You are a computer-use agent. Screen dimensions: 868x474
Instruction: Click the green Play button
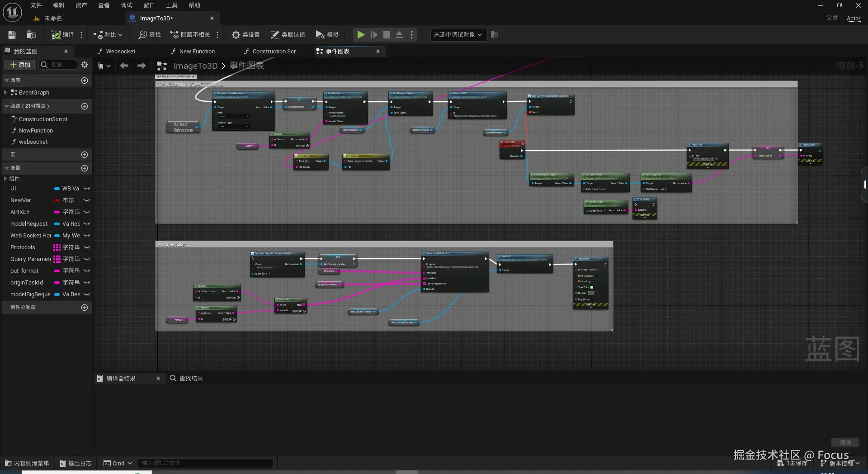pos(360,35)
